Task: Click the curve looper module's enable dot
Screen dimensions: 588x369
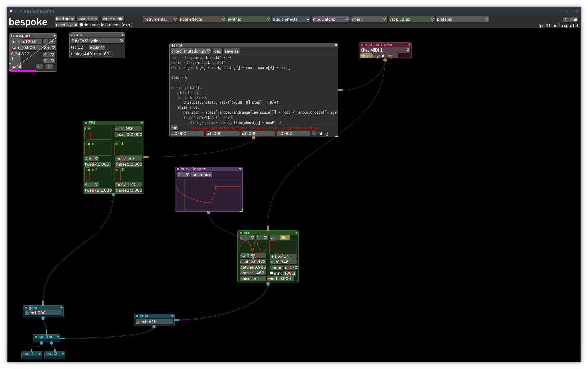Action: (x=178, y=169)
